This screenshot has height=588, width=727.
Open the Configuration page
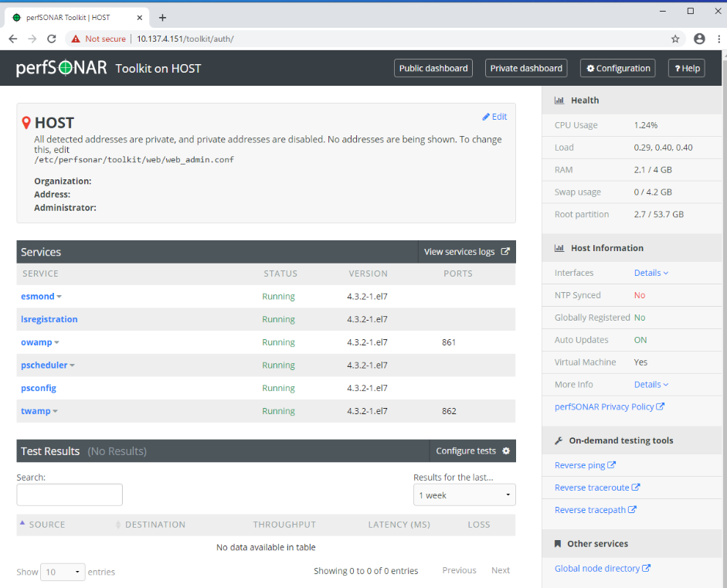click(618, 68)
